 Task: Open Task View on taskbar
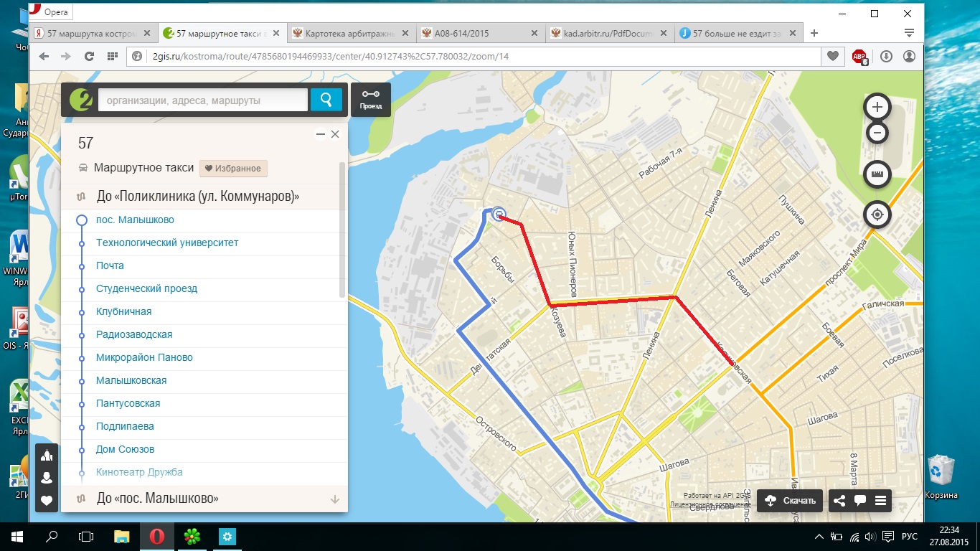point(86,536)
